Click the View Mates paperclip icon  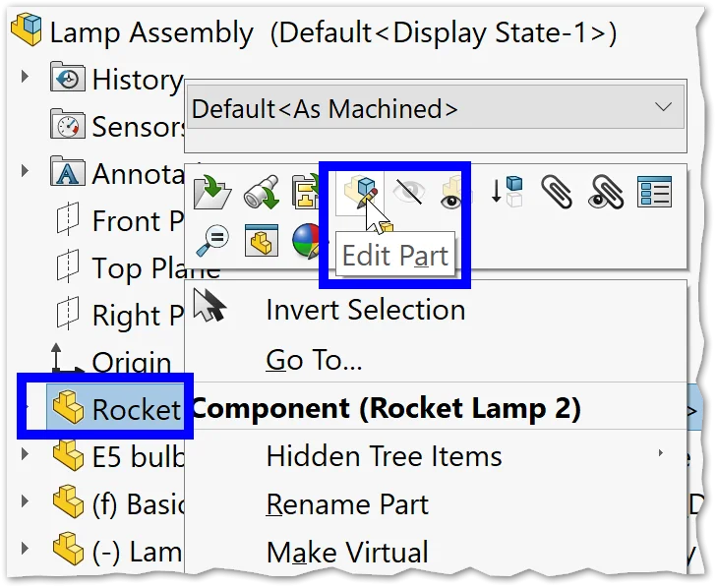[x=557, y=192]
